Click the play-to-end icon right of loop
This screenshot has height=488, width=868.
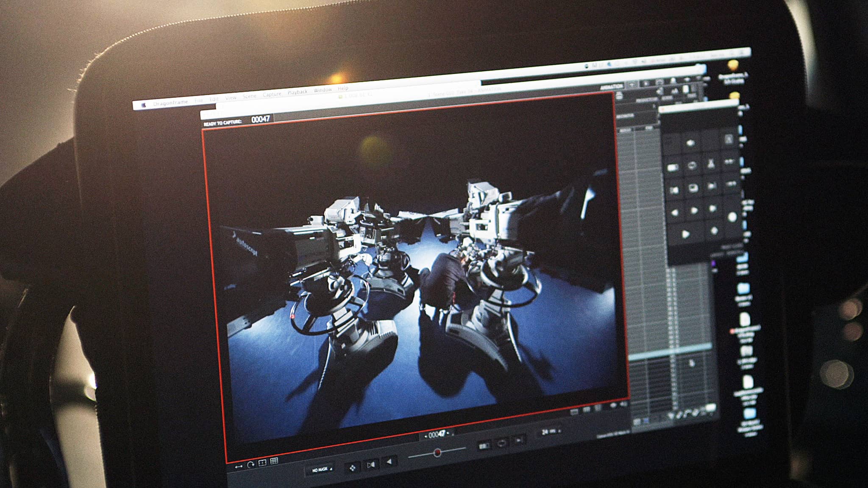click(519, 441)
